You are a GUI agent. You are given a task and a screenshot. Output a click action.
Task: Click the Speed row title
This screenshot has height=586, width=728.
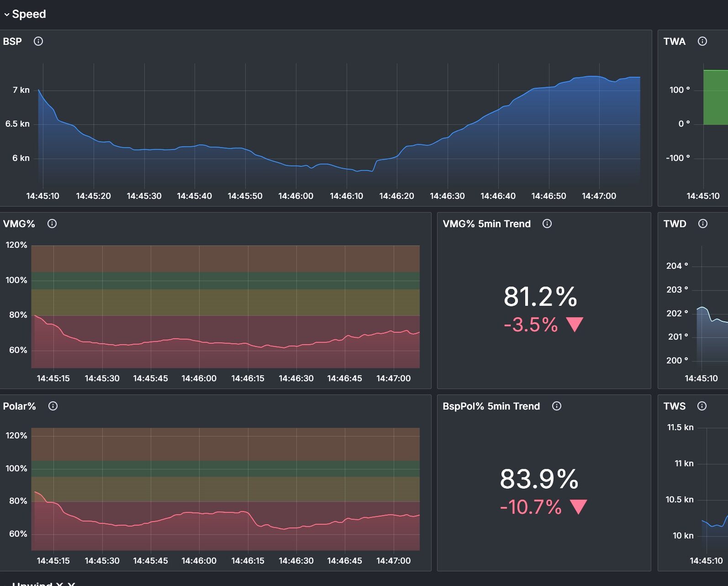pyautogui.click(x=29, y=14)
